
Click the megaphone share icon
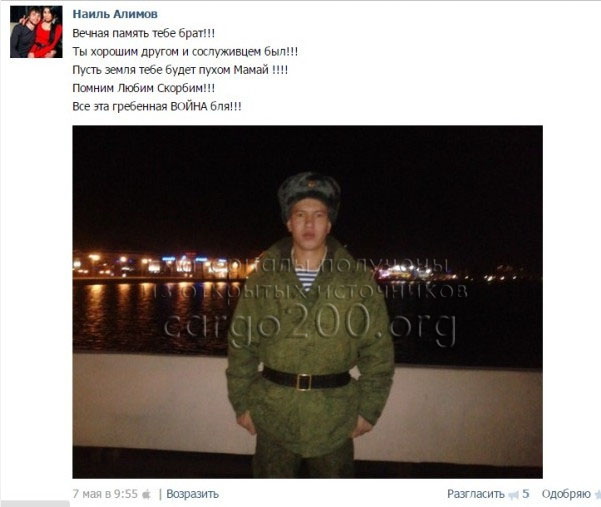tap(513, 495)
